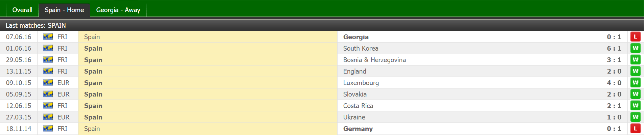This screenshot has height=135, width=644.
Task: Click the red L badge for Germany match
Action: [635, 129]
